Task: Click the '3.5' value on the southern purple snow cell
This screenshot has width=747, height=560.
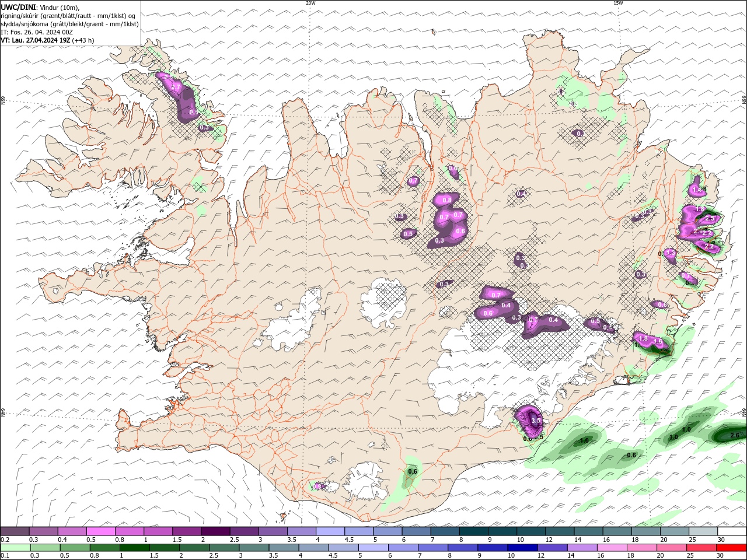Action: pyautogui.click(x=536, y=420)
